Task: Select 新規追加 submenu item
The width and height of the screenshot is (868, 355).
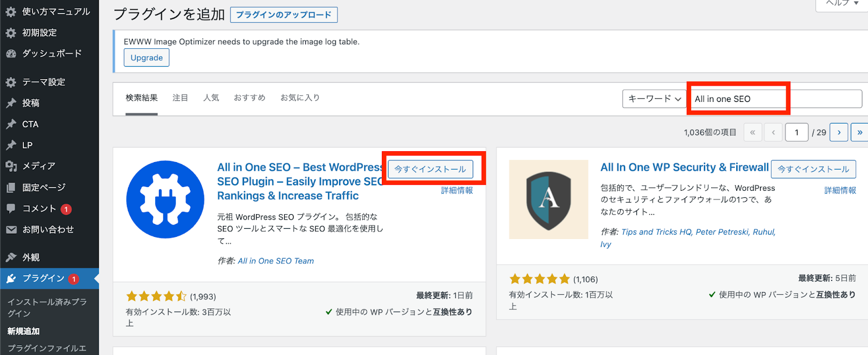Action: pyautogui.click(x=23, y=331)
